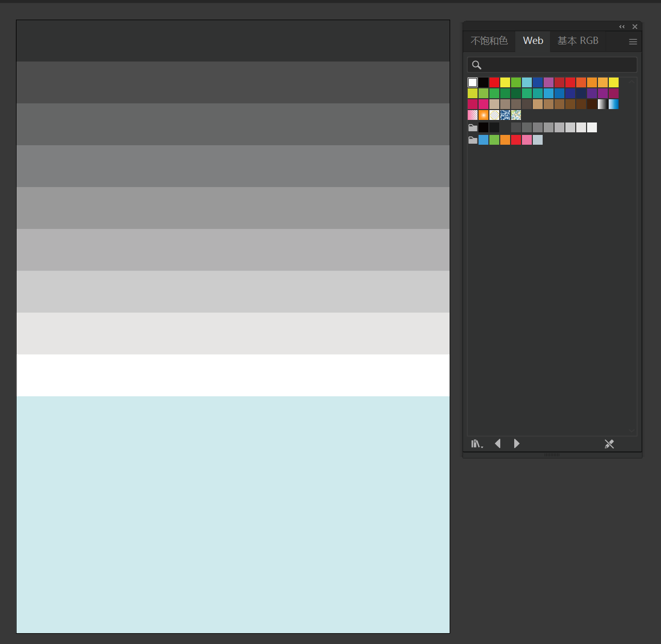
Task: Select the light blue rectangle on canvas
Action: 233,515
